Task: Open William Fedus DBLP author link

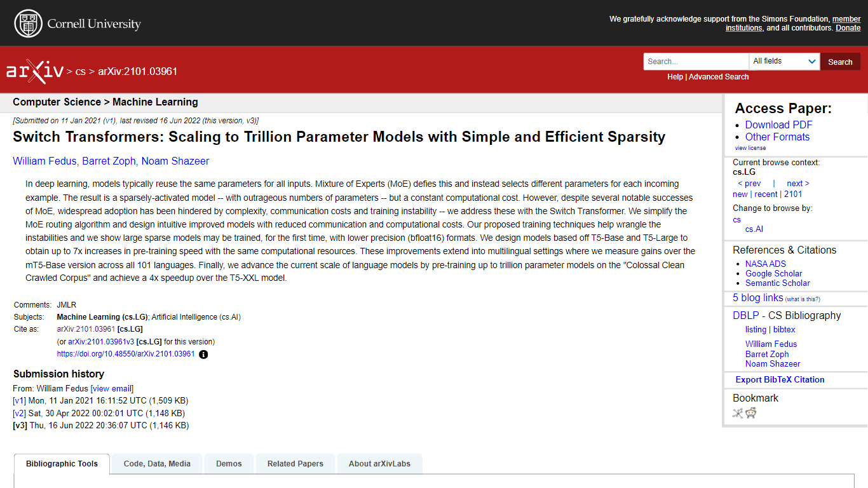Action: pyautogui.click(x=771, y=344)
